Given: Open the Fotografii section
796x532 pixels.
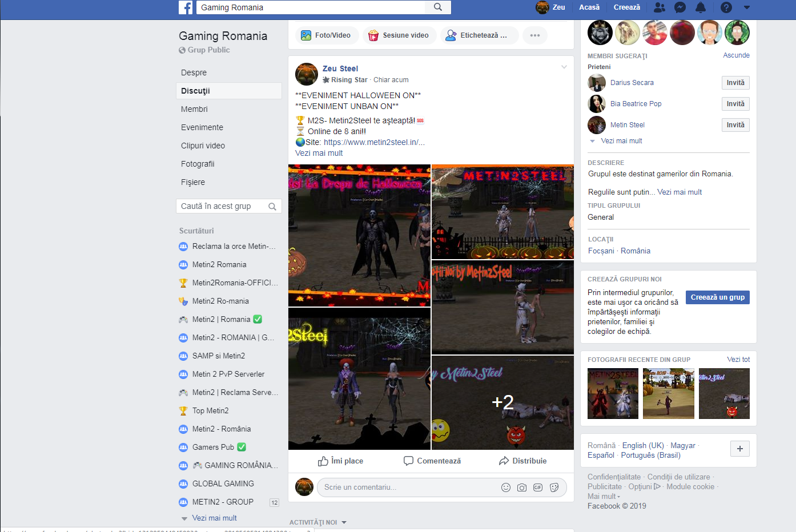Looking at the screenshot, I should pyautogui.click(x=198, y=164).
